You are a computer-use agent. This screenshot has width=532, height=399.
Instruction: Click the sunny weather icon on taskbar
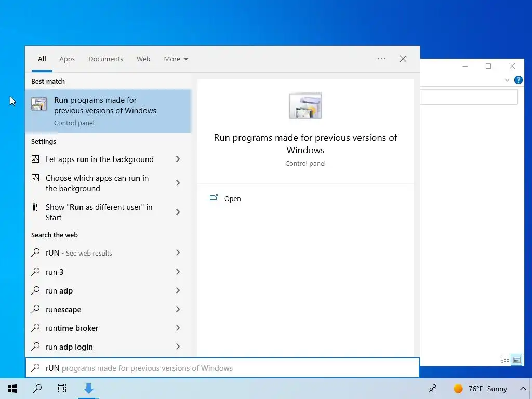click(458, 389)
